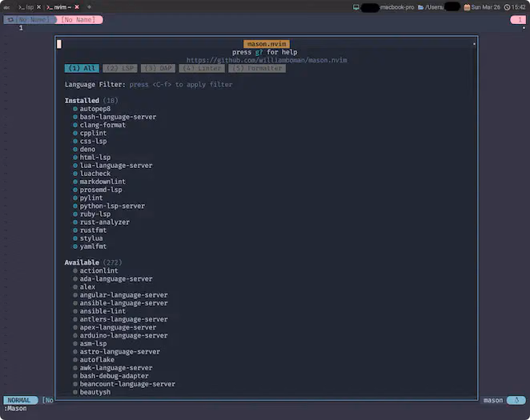Select installed package python-lsp-server
The height and width of the screenshot is (420, 530).
(112, 206)
